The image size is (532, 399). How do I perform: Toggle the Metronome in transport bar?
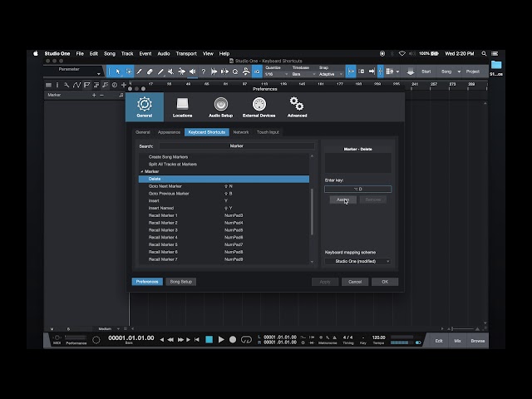point(334,337)
